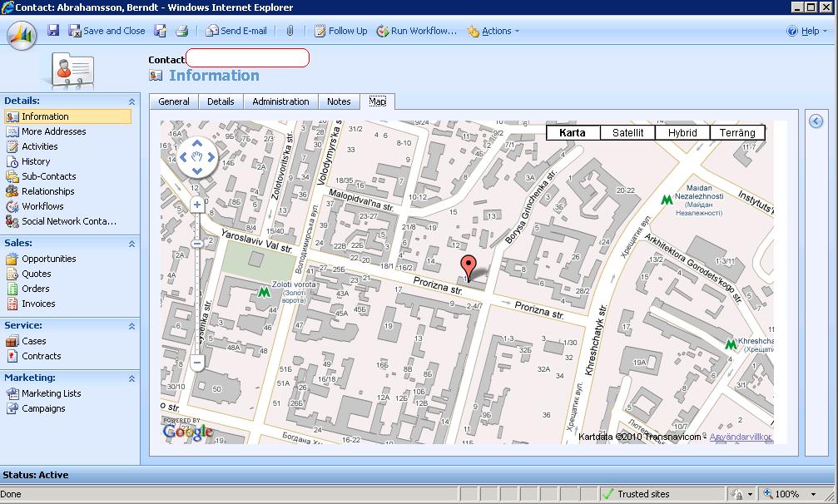Switch map to Satellit view
The image size is (838, 504).
[627, 132]
